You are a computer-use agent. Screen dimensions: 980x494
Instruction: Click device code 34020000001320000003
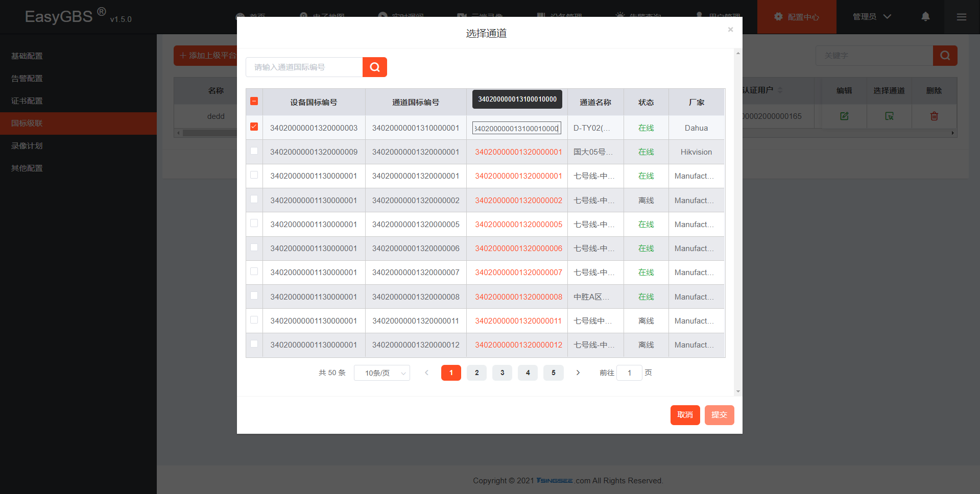[314, 128]
